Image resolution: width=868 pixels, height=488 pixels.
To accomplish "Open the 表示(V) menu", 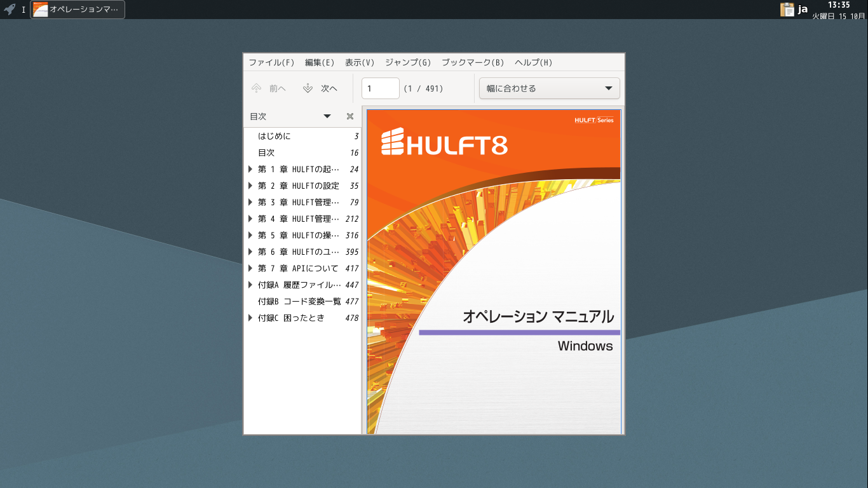I will point(360,62).
